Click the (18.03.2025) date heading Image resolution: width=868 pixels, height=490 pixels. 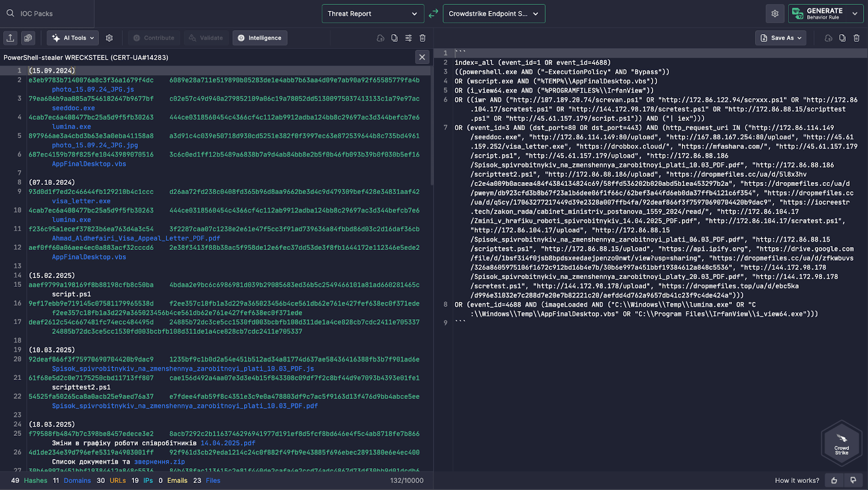[x=52, y=424]
